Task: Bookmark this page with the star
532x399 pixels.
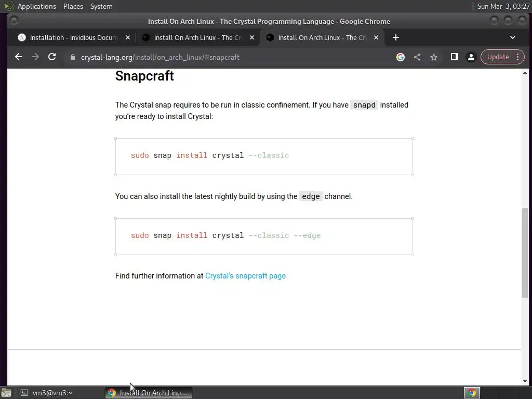Action: pyautogui.click(x=434, y=57)
